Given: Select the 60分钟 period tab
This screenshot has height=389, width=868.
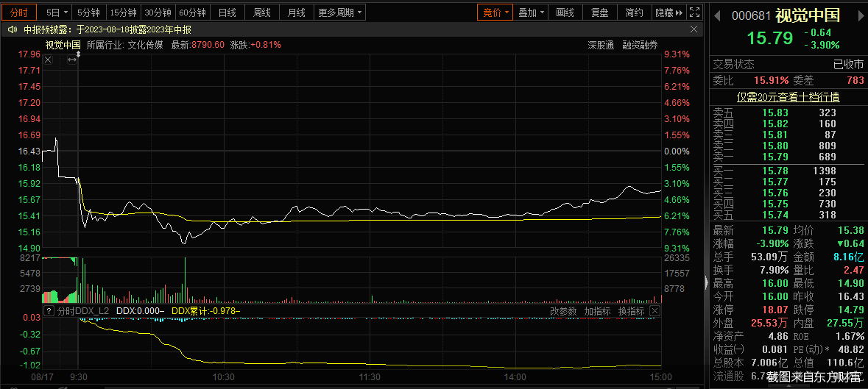Looking at the screenshot, I should tap(193, 13).
